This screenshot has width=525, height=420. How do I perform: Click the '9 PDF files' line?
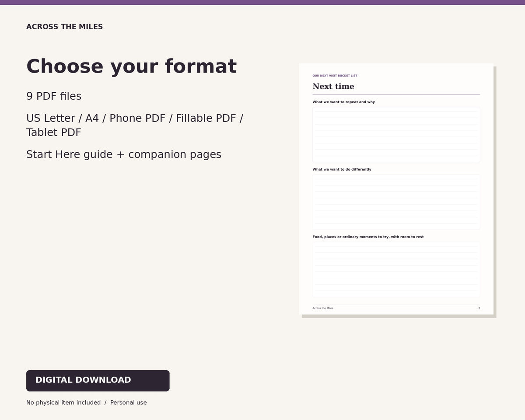(54, 96)
